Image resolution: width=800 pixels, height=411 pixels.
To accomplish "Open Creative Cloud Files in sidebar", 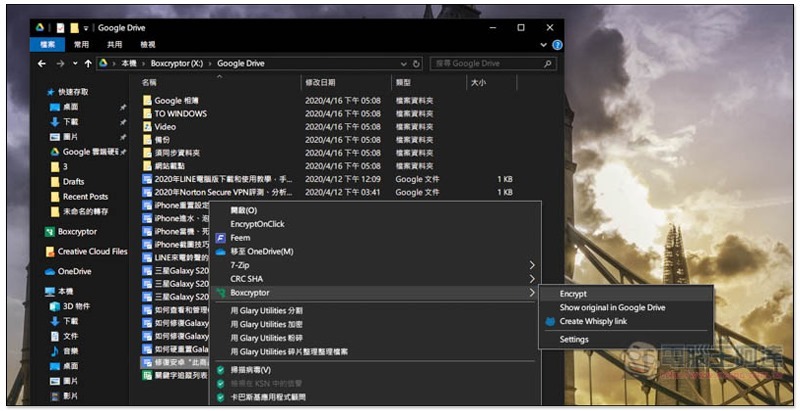I will pyautogui.click(x=92, y=251).
